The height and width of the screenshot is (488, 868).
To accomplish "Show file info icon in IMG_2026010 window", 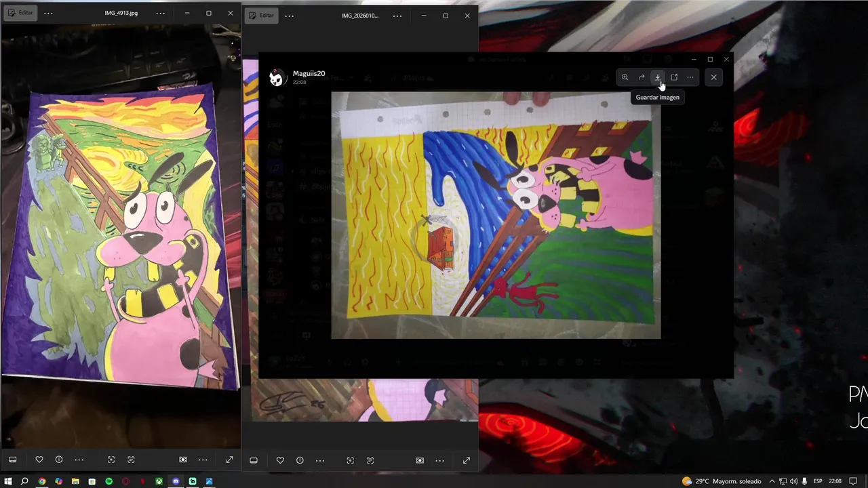I will 300,460.
